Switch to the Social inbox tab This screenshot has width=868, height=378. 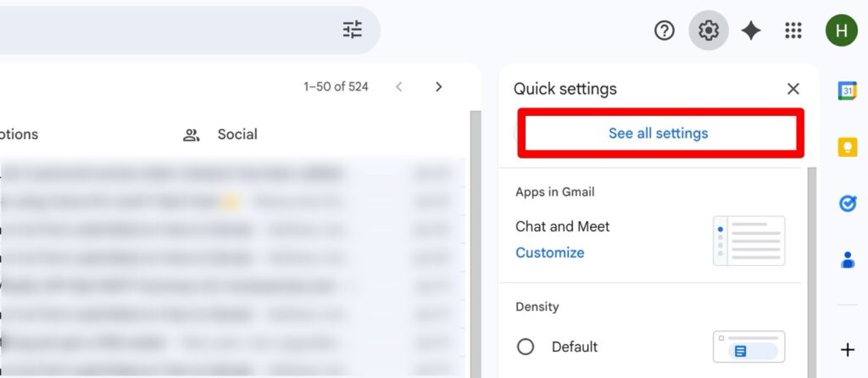point(220,135)
